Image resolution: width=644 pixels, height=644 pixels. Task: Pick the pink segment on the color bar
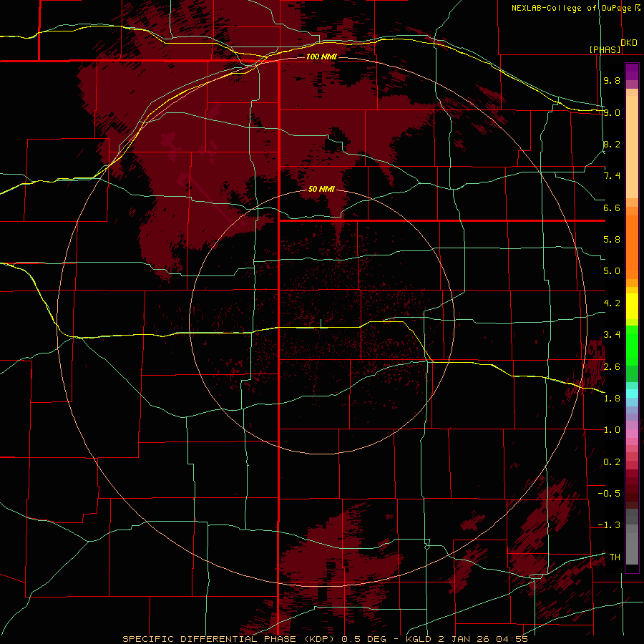pyautogui.click(x=632, y=434)
